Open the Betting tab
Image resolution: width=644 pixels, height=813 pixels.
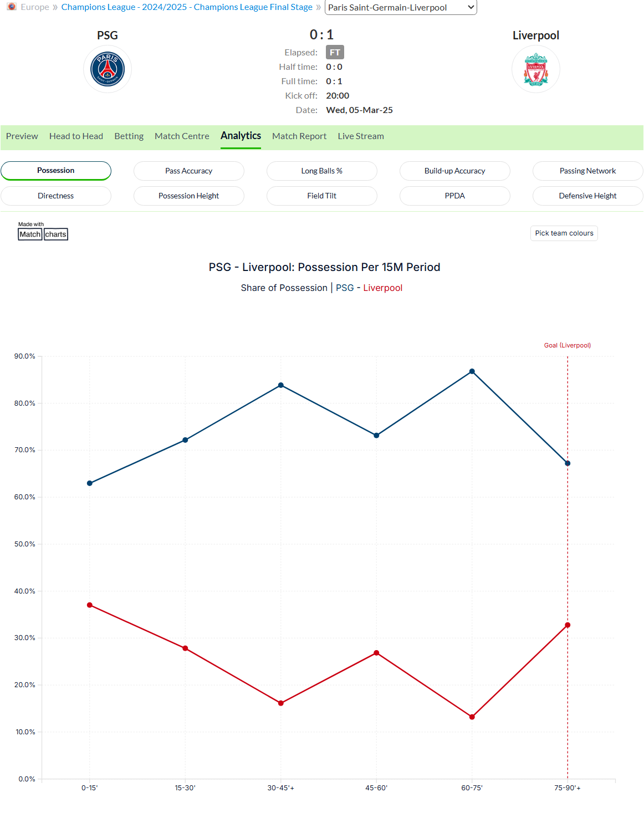click(129, 136)
